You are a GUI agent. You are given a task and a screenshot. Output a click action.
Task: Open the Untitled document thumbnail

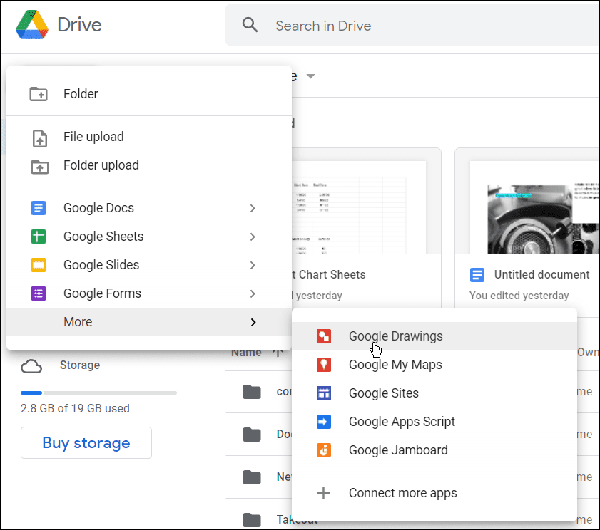point(534,207)
